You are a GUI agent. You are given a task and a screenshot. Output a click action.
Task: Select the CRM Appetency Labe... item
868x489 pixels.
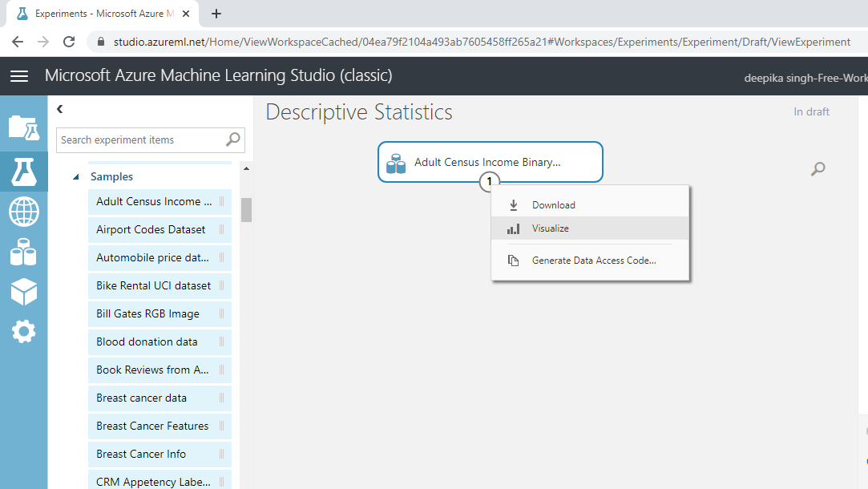159,481
